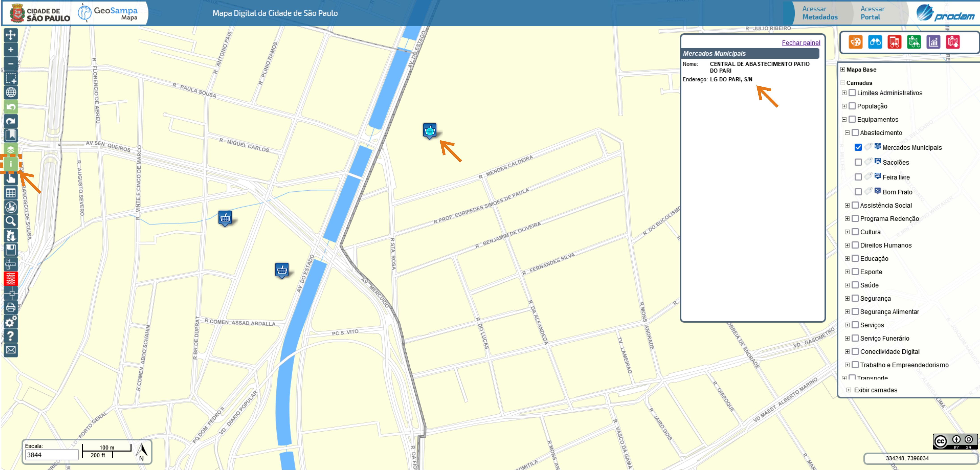980x470 pixels.
Task: Click the save (floppy disk) tool
Action: coord(11,250)
